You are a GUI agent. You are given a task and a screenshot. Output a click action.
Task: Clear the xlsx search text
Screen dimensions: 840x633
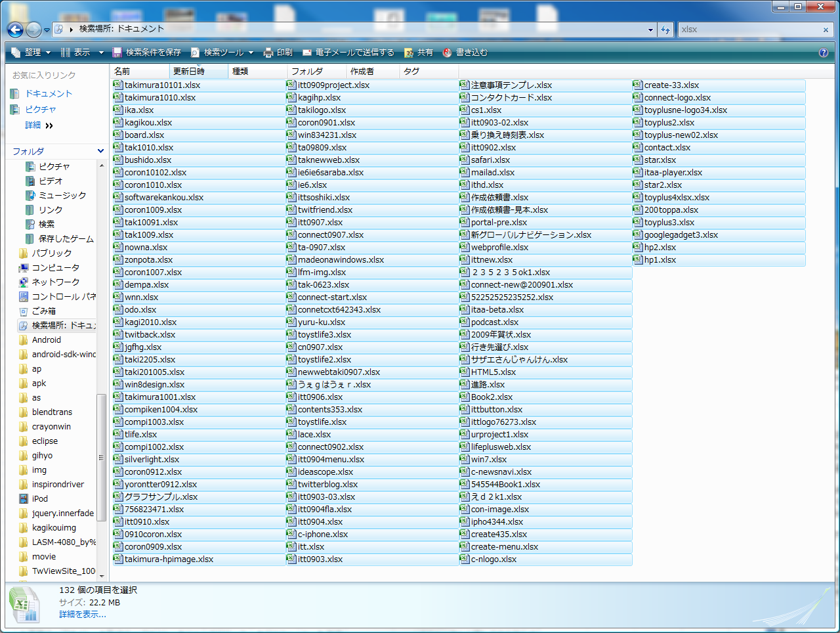826,30
